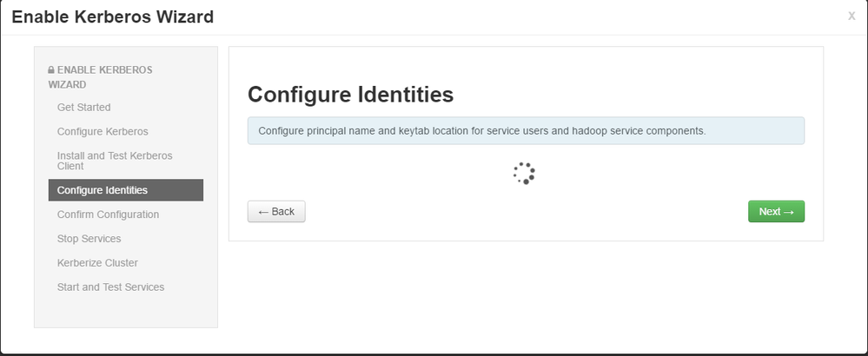Viewport: 868px width, 356px height.
Task: Click the loading spinner icon
Action: (x=524, y=174)
